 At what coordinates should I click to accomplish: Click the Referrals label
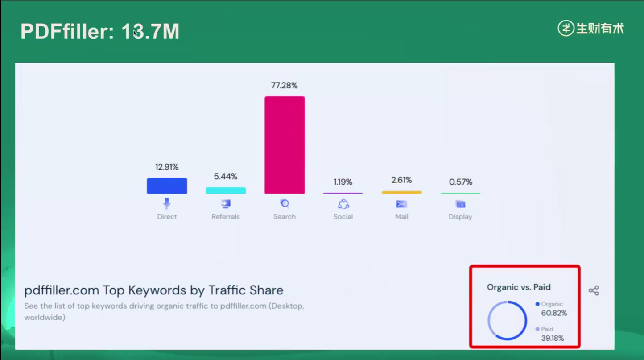pyautogui.click(x=226, y=217)
